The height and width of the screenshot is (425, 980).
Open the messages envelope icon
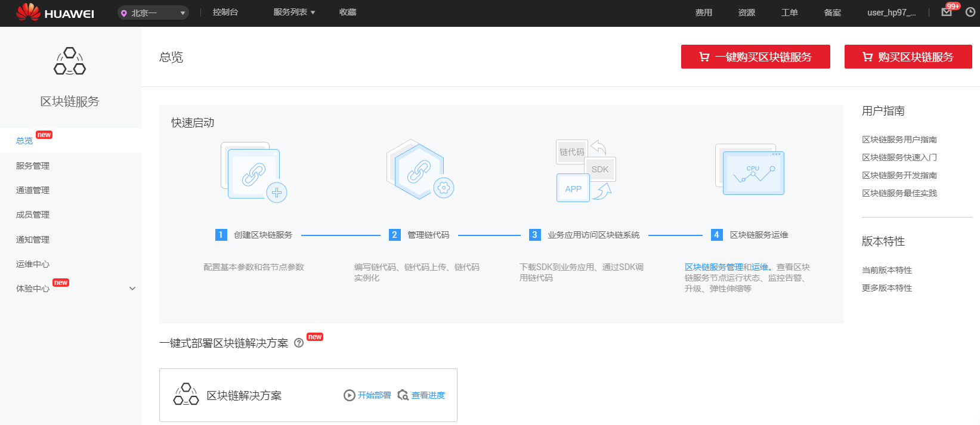click(x=947, y=12)
